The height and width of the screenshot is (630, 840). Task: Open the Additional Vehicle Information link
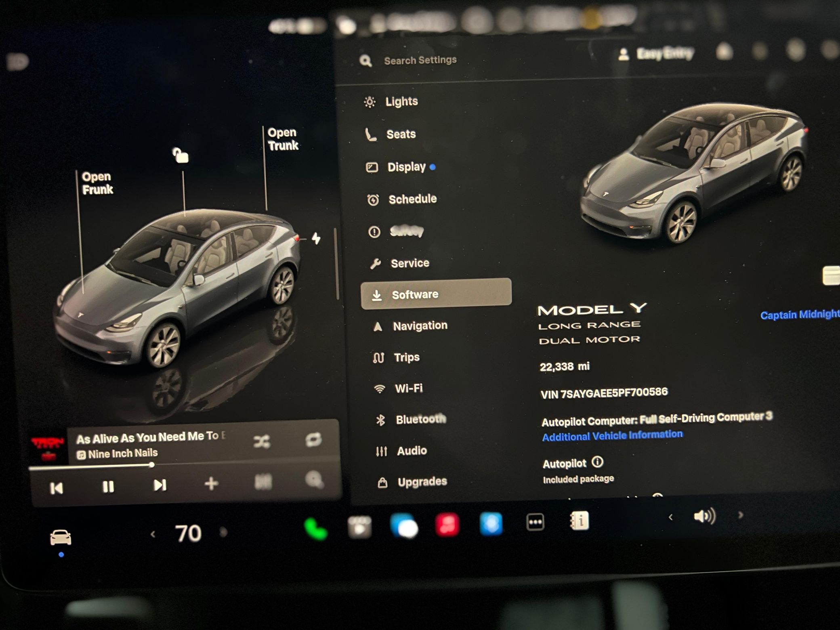click(x=612, y=436)
